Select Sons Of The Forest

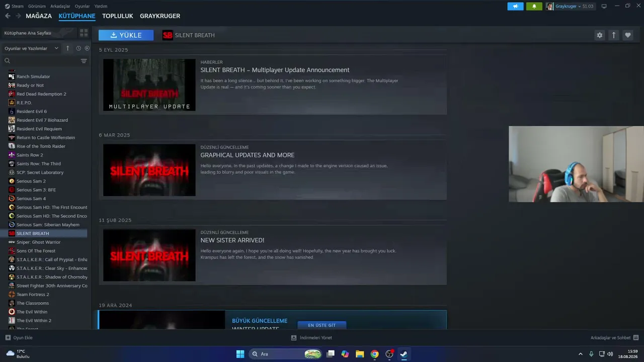tap(36, 251)
